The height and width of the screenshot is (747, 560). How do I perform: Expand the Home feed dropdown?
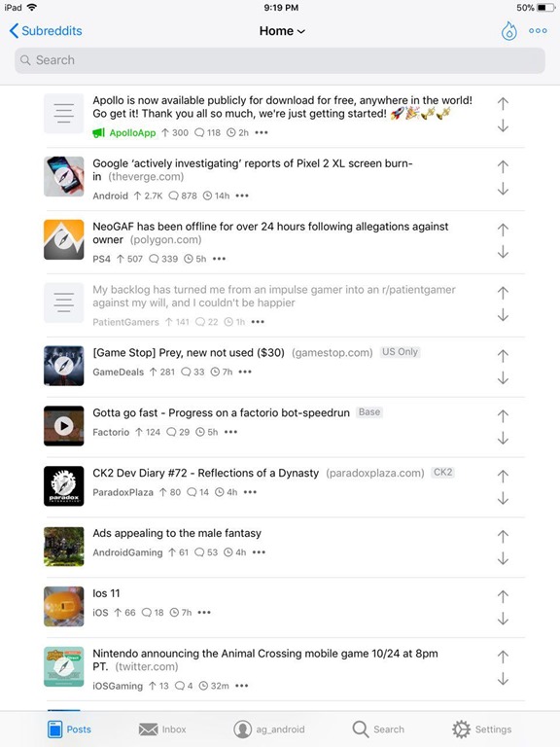[x=282, y=31]
